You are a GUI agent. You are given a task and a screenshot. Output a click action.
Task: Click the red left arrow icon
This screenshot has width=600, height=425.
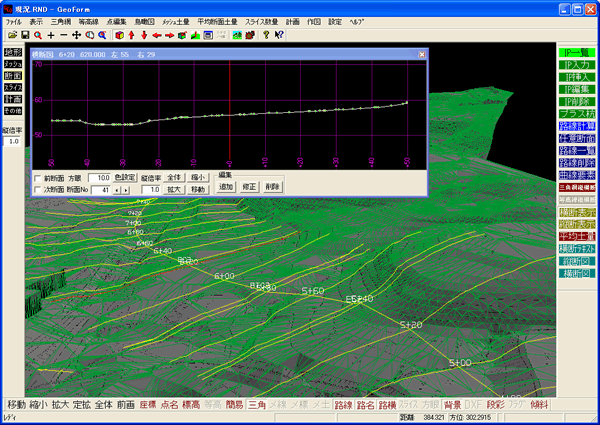(x=157, y=35)
